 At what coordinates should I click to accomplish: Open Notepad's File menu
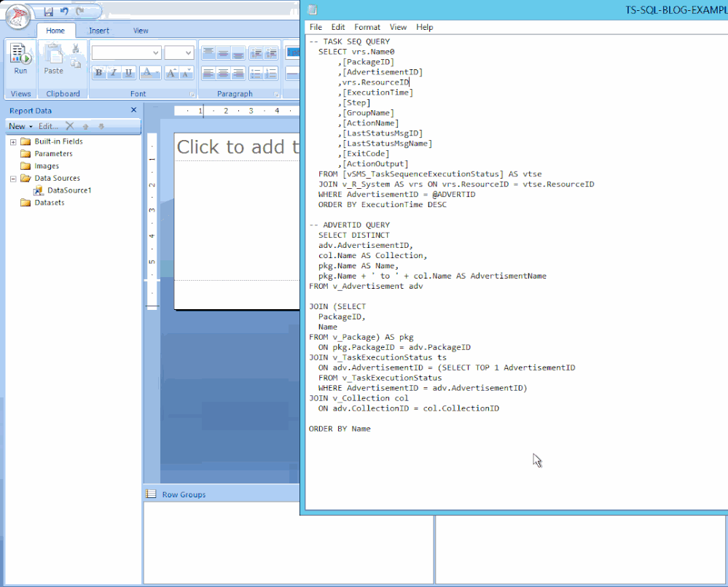pos(316,27)
